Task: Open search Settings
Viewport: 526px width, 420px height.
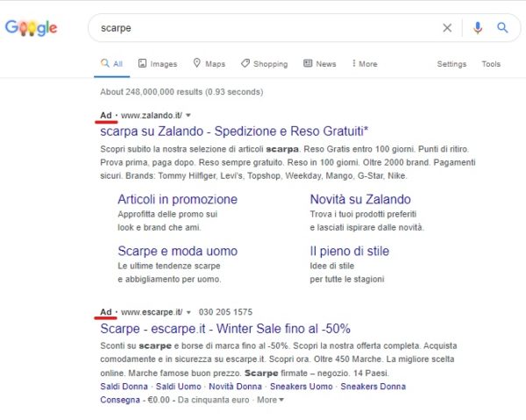Action: 451,64
